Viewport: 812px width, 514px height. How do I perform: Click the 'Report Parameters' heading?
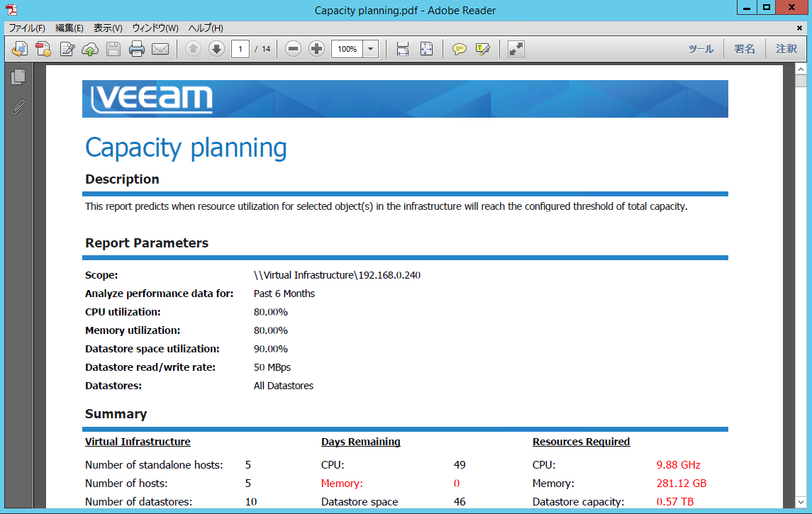147,243
